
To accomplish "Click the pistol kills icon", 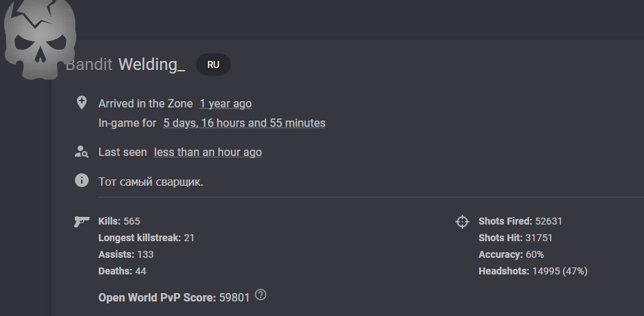I will pyautogui.click(x=82, y=222).
